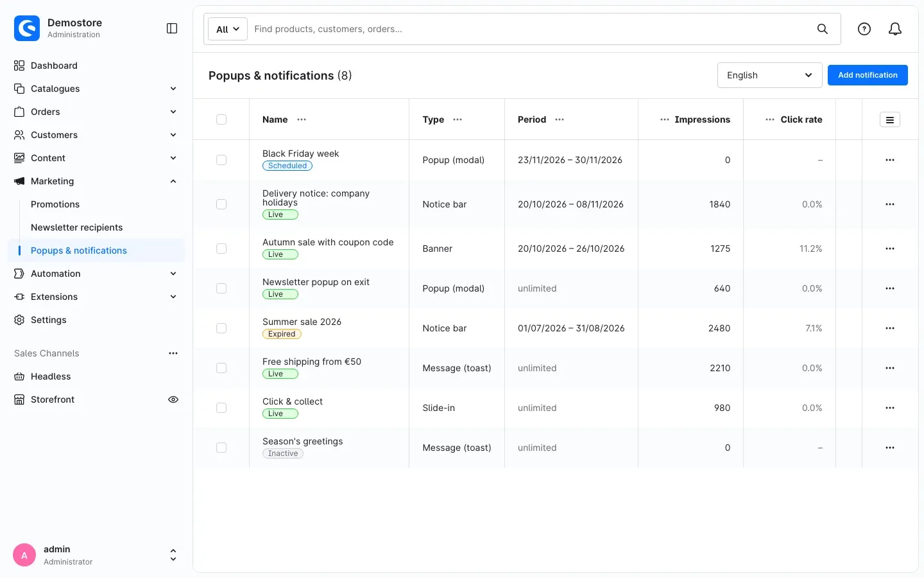The height and width of the screenshot is (578, 924).
Task: Open Click rate column options dots
Action: pyautogui.click(x=770, y=119)
